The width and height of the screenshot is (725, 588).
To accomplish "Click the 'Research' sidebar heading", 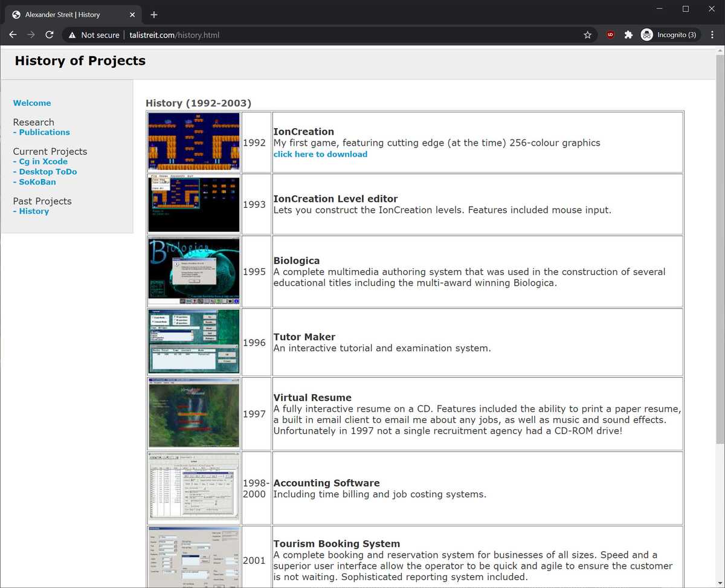I will (x=33, y=123).
